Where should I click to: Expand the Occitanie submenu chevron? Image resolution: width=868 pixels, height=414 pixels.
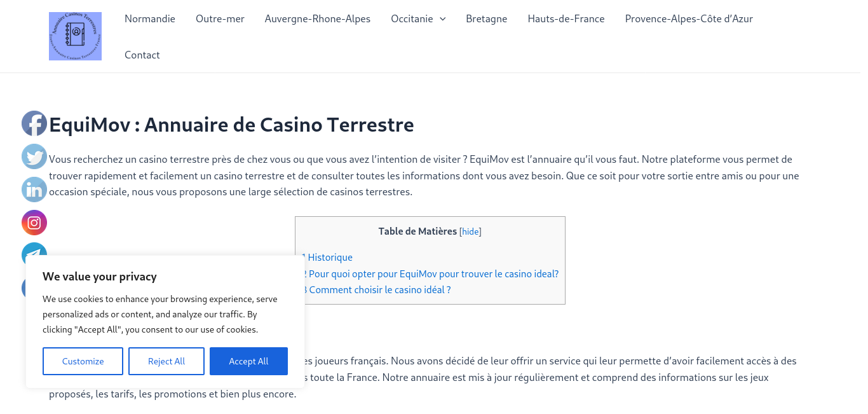point(442,19)
